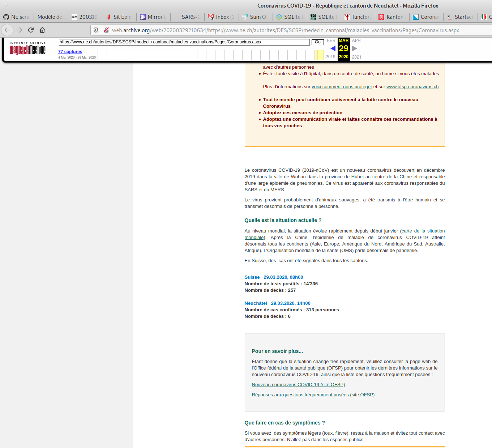
Task: Switch to the 200319 tab
Action: pyautogui.click(x=85, y=17)
